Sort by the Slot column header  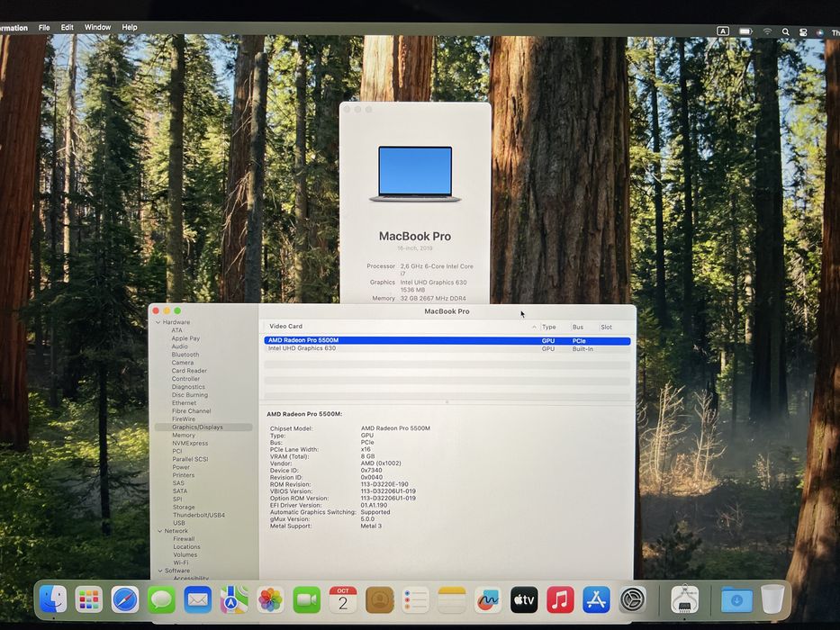click(607, 327)
